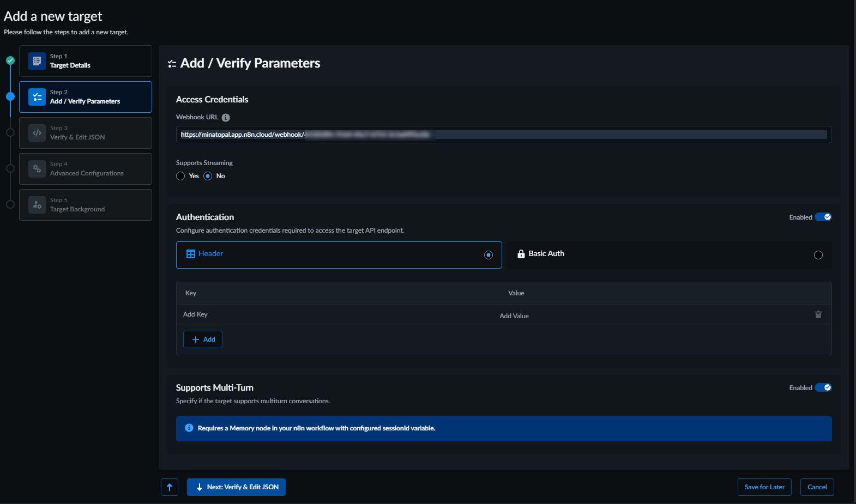Viewport: 856px width, 504px height.
Task: Click the Step 3 timeline circle marker
Action: [10, 132]
